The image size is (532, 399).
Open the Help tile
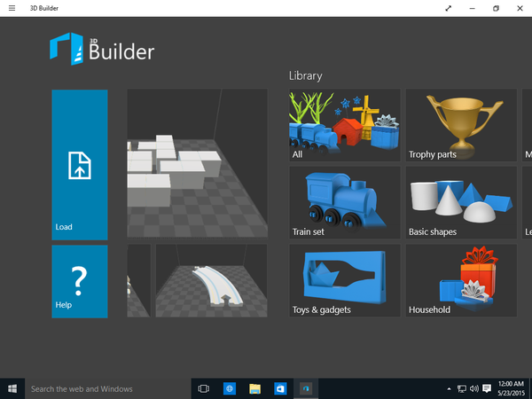[x=80, y=281]
